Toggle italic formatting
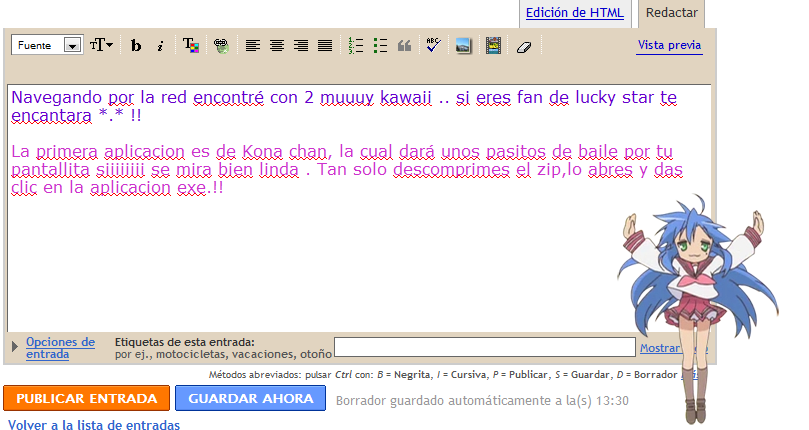Viewport: 809px width, 430px height. 160,46
